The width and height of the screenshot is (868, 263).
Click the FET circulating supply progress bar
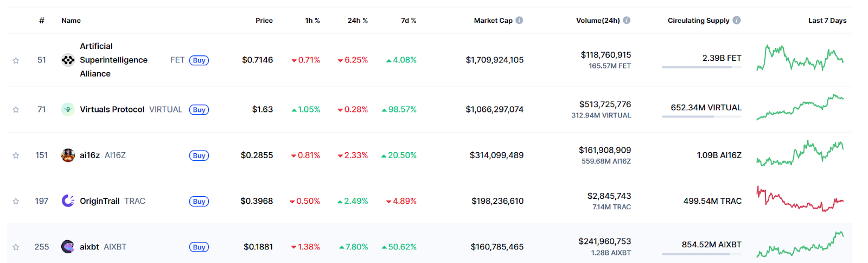[701, 67]
